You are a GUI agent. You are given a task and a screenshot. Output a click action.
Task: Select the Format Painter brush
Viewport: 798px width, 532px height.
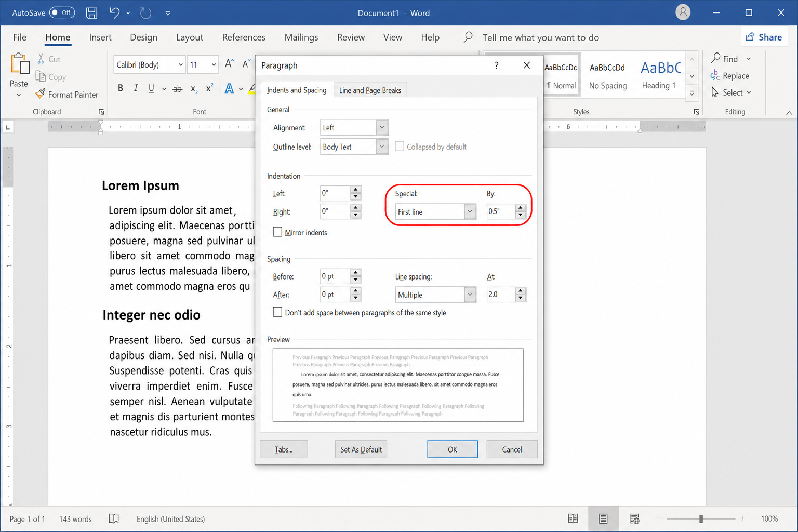41,94
